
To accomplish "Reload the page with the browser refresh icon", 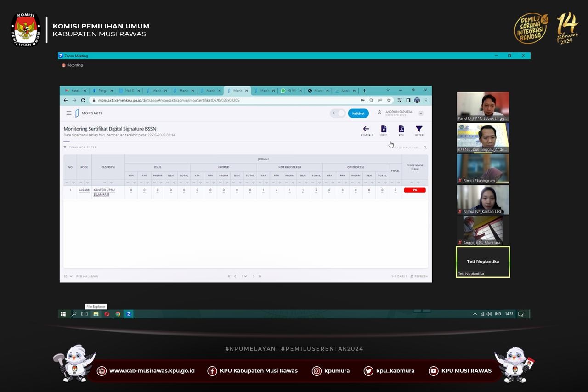I will (x=83, y=100).
